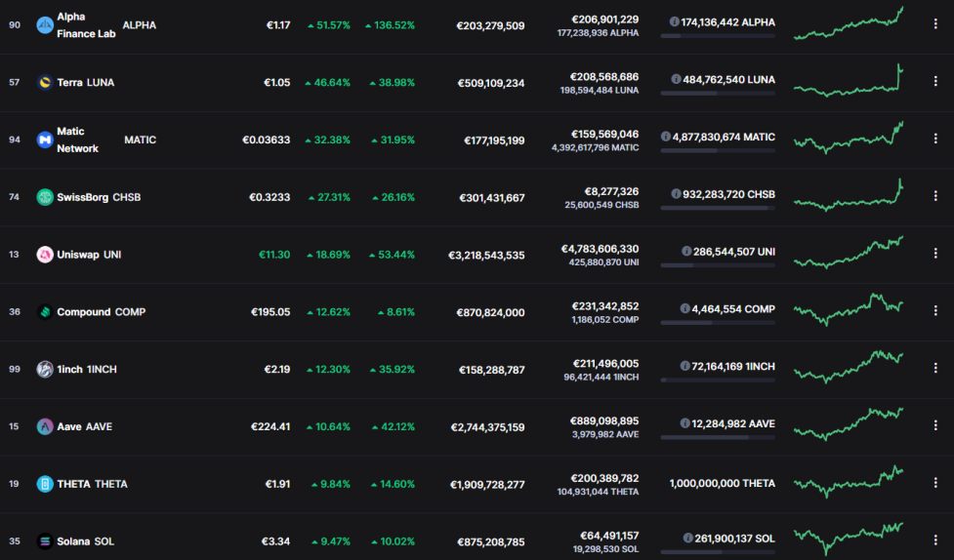954x560 pixels.
Task: Open the three-dot menu for Matic Network
Action: point(935,139)
